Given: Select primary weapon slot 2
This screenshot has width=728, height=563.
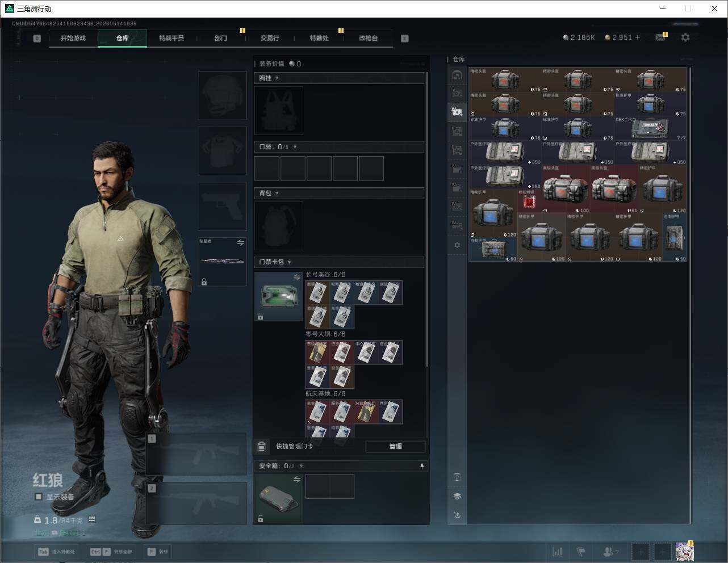Looking at the screenshot, I should 196,503.
